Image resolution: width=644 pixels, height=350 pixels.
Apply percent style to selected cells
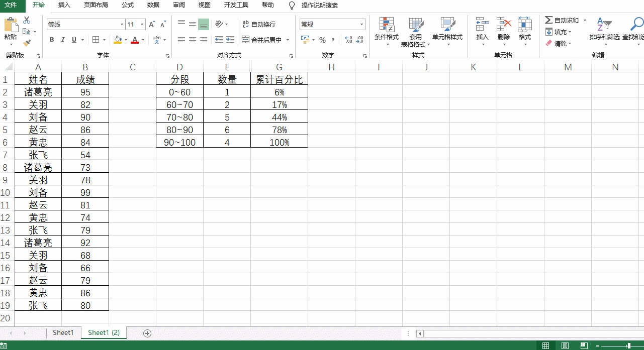tap(322, 40)
